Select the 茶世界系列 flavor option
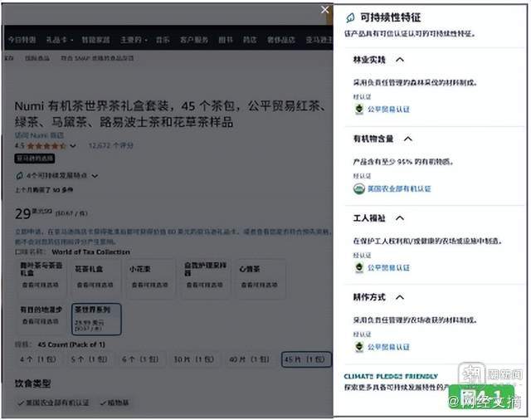531x420 pixels. [x=96, y=319]
